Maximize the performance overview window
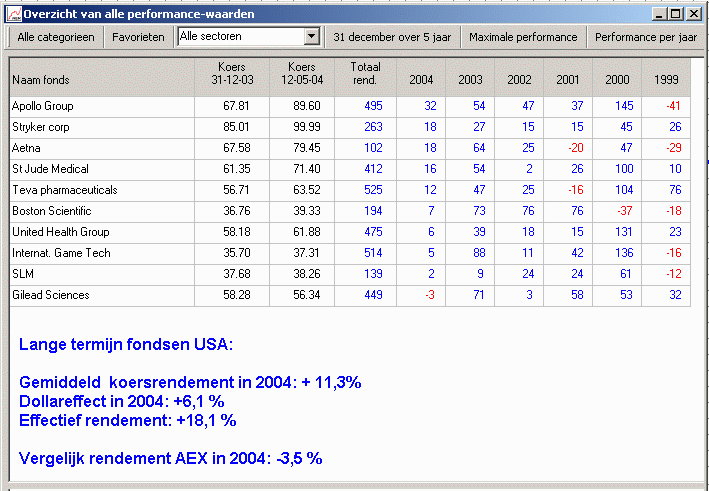Image resolution: width=709 pixels, height=491 pixels. 677,14
